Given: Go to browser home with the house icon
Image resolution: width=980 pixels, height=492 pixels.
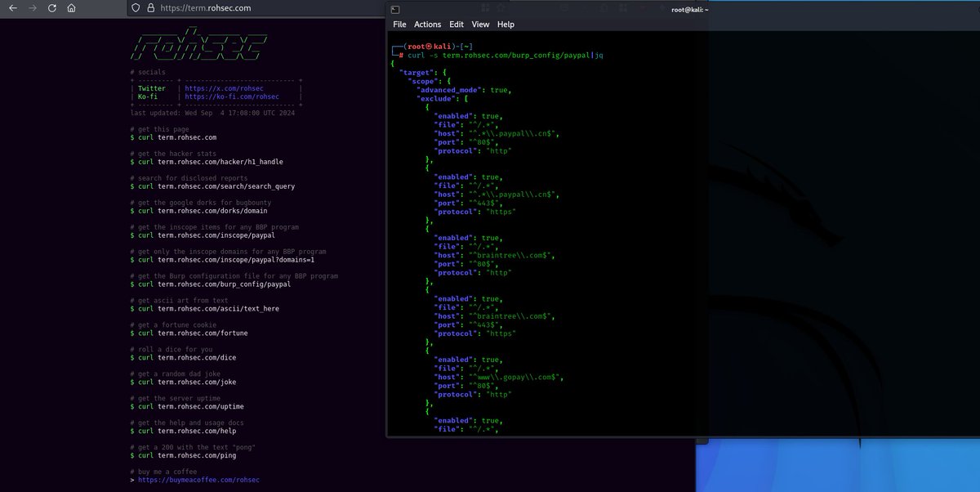Looking at the screenshot, I should point(72,7).
